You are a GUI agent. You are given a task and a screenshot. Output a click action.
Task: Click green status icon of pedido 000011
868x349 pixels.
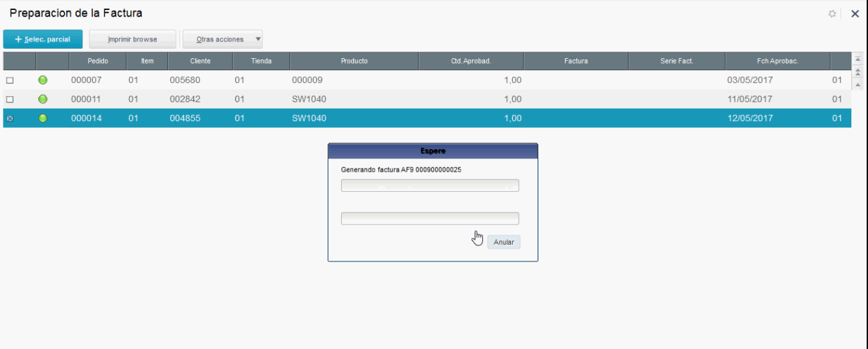43,99
